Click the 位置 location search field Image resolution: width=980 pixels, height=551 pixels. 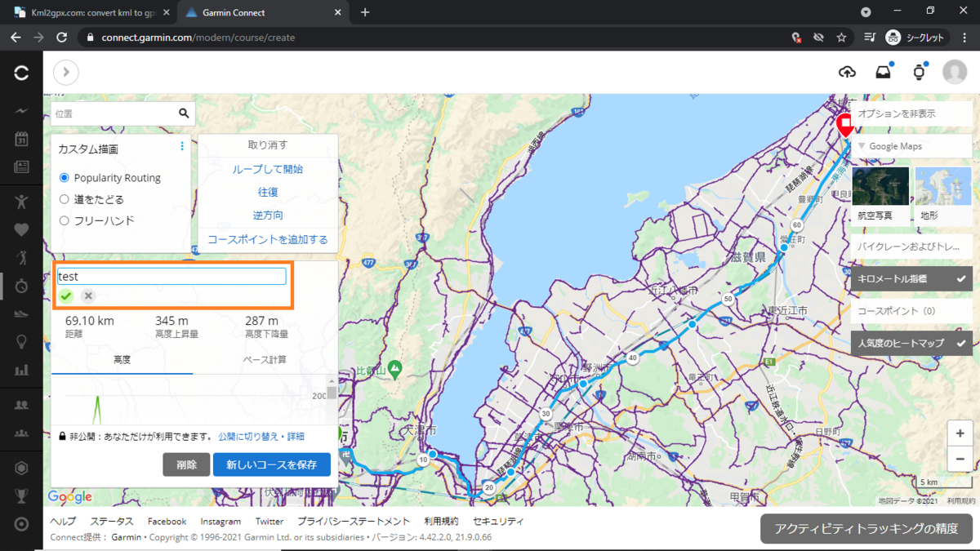(114, 113)
